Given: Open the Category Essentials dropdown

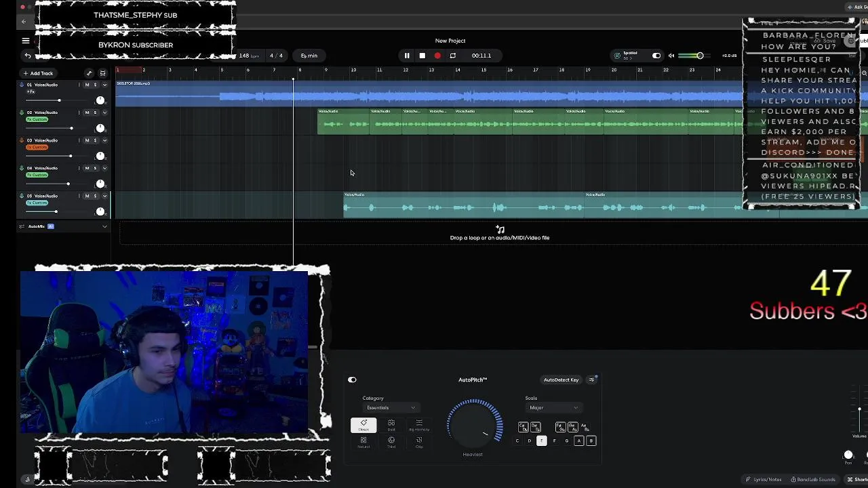Looking at the screenshot, I should [x=391, y=408].
